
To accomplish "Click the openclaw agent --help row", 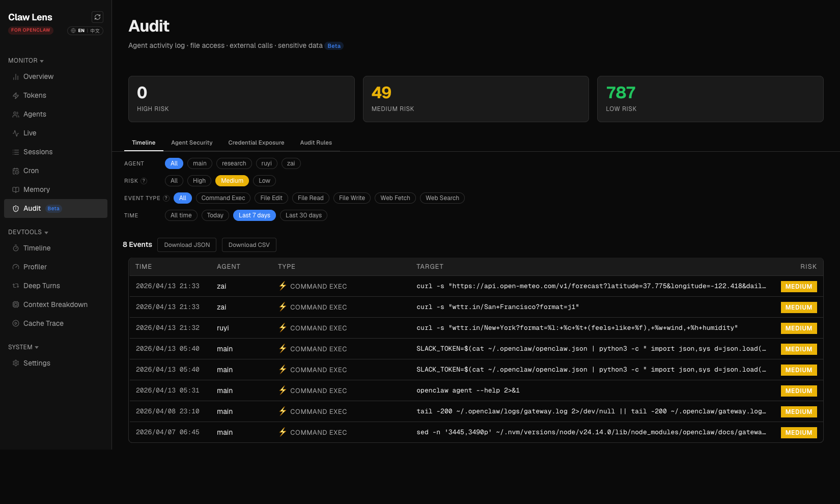I will pos(476,390).
